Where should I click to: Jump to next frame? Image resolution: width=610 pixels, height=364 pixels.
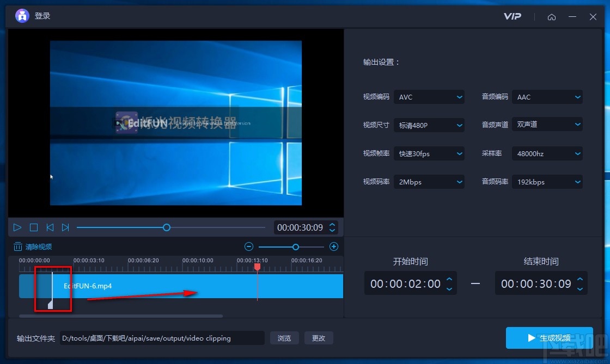coord(65,227)
